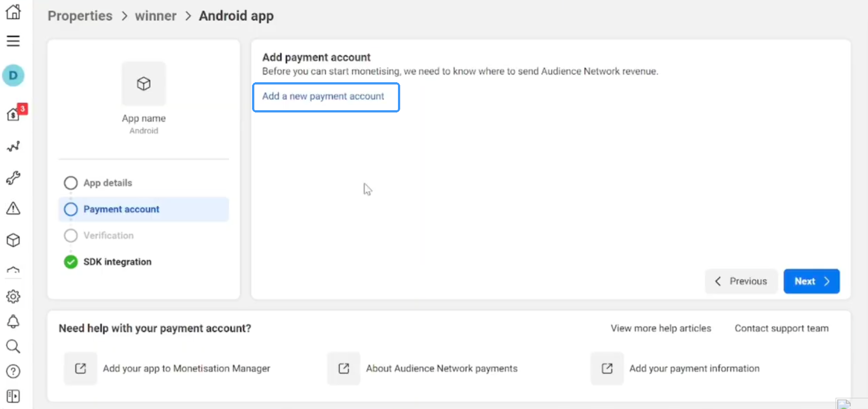868x409 pixels.
Task: Go to winner in the breadcrumb
Action: pyautogui.click(x=156, y=16)
